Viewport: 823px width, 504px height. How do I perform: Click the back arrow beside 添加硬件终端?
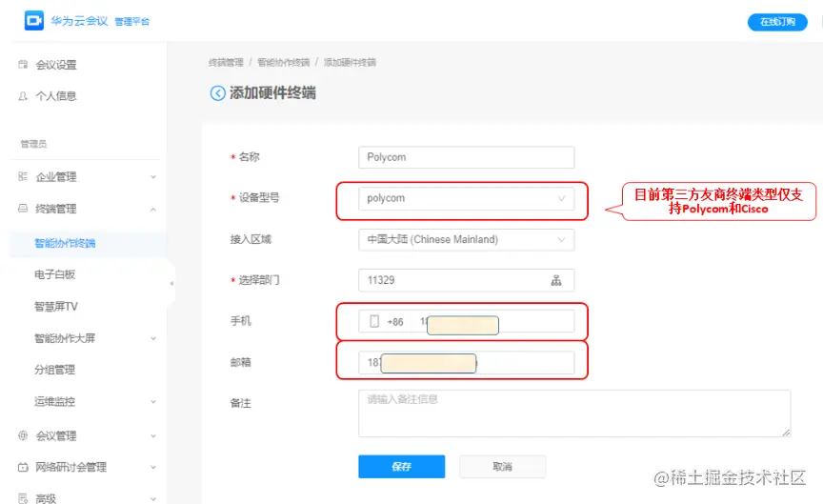pos(218,93)
